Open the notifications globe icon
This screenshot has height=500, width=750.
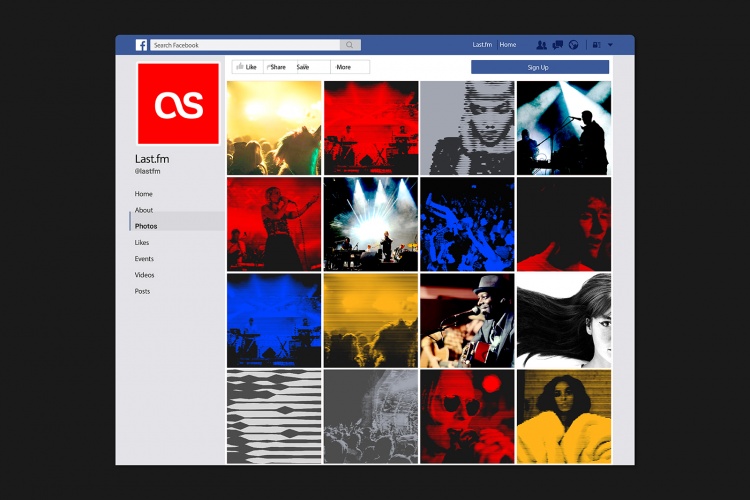(x=573, y=45)
